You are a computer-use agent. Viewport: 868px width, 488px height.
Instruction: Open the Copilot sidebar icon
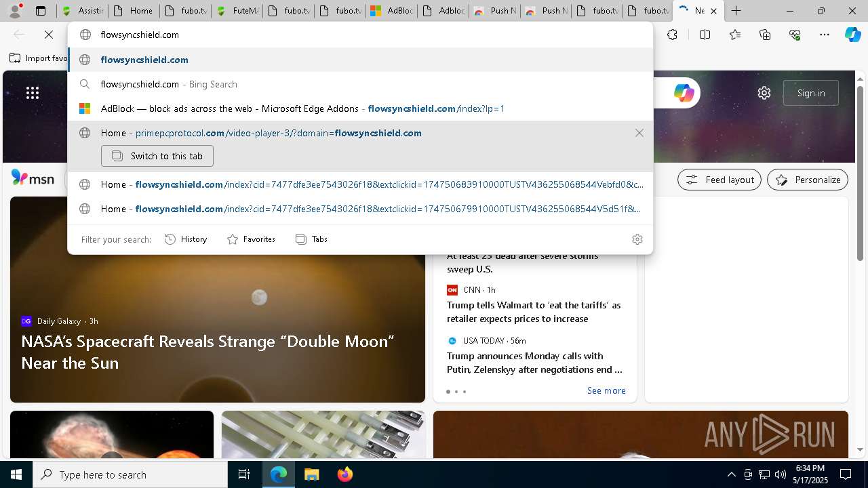pyautogui.click(x=852, y=35)
